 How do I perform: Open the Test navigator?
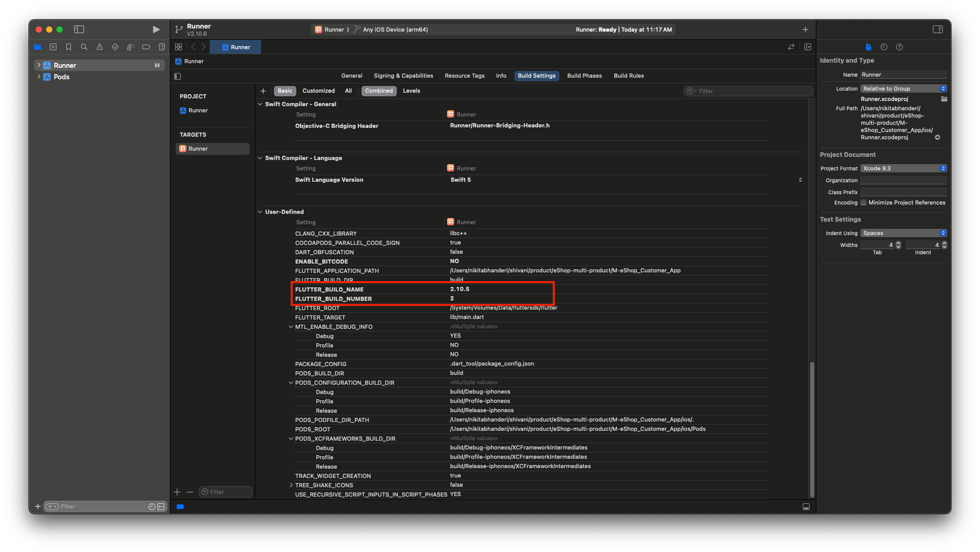click(x=115, y=47)
